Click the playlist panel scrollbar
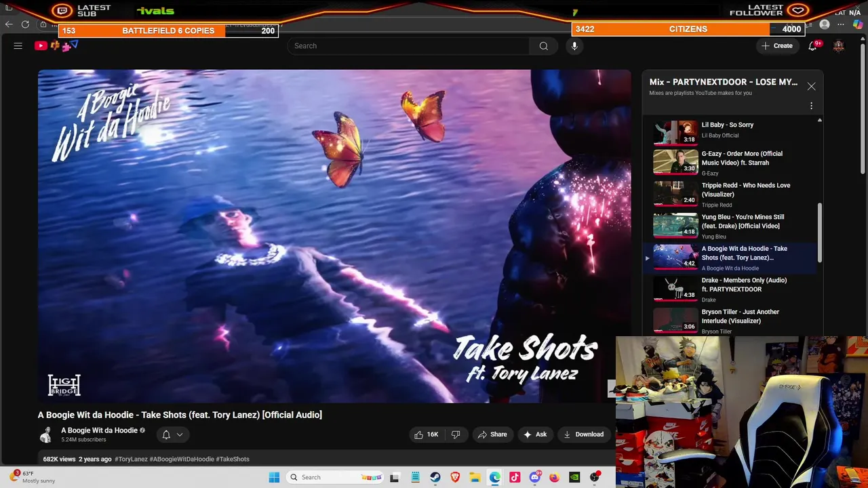Viewport: 868px width, 488px height. click(x=820, y=232)
